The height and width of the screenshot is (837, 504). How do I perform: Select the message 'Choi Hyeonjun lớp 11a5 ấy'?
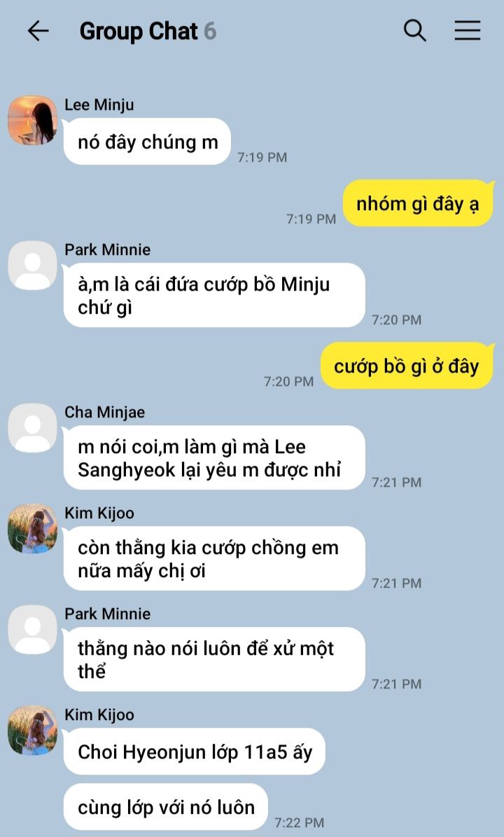click(194, 751)
